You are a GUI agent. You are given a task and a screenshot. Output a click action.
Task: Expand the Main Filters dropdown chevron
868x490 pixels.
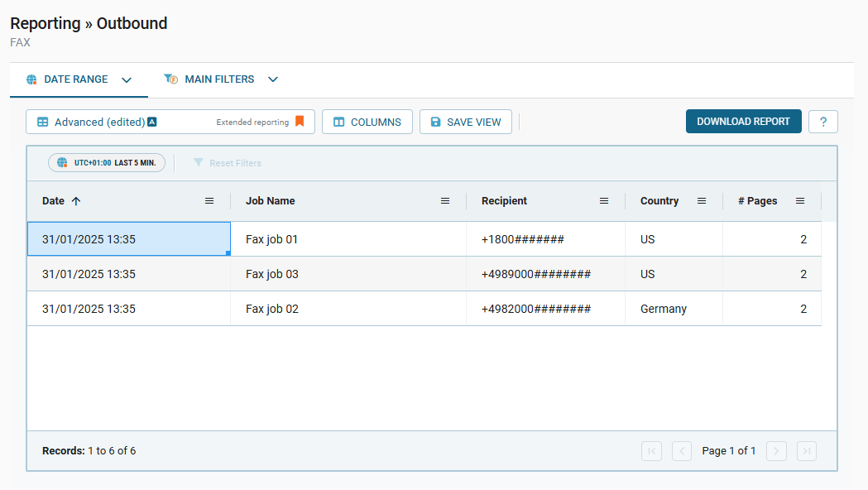pyautogui.click(x=273, y=79)
